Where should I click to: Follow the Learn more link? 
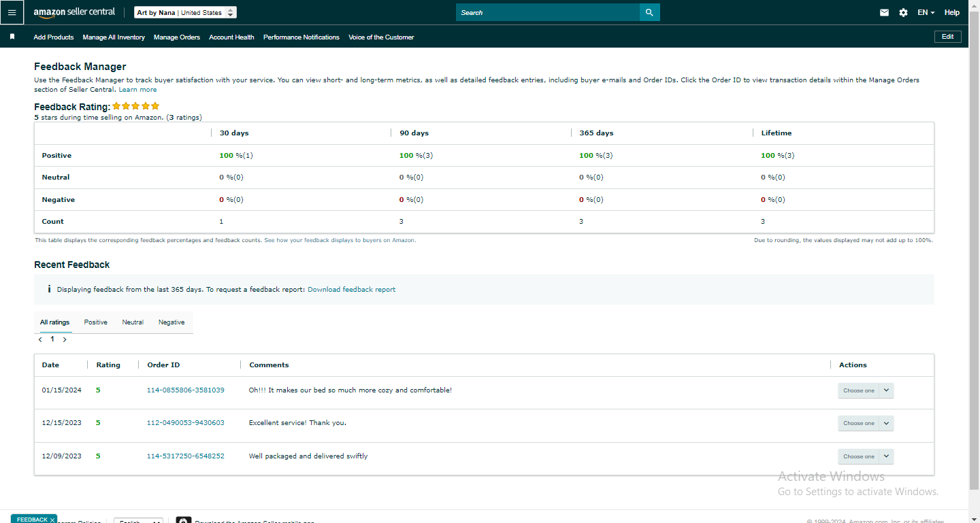(x=137, y=90)
